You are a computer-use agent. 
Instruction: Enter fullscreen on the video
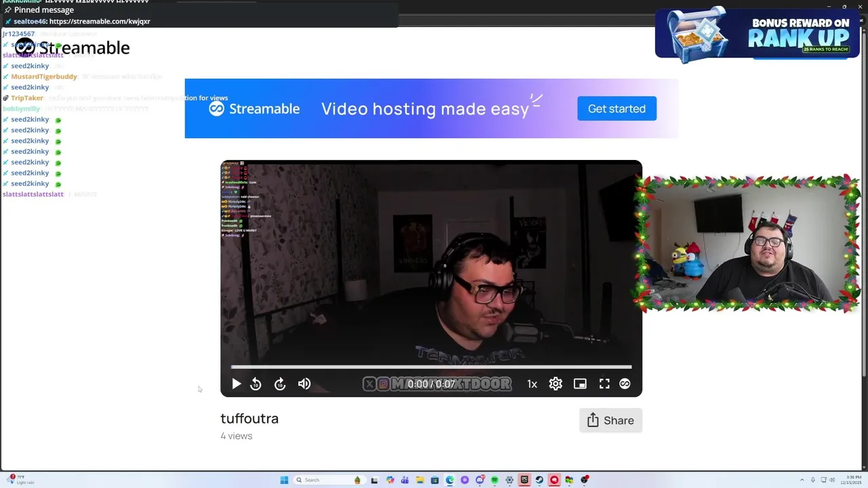click(604, 384)
